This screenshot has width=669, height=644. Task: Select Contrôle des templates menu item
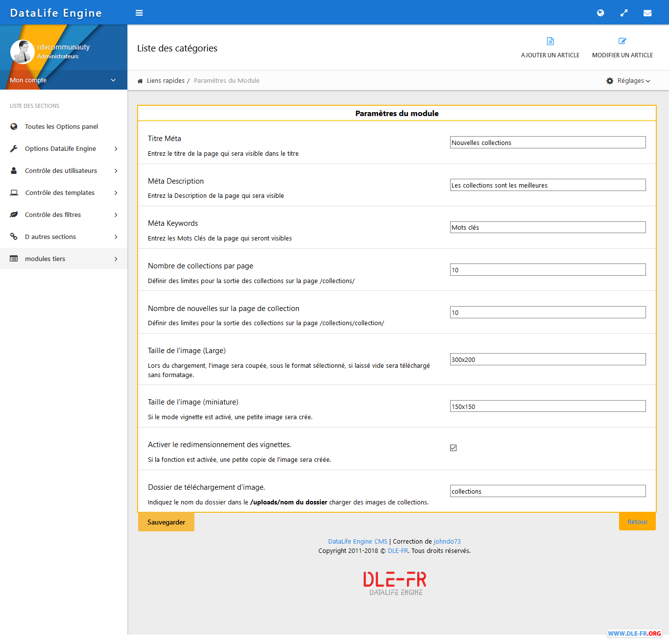(64, 192)
